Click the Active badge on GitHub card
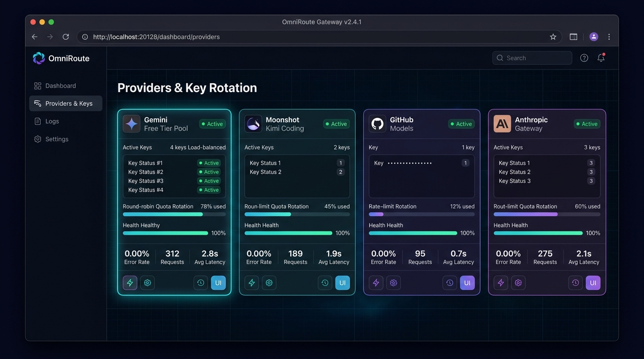Image resolution: width=644 pixels, height=359 pixels. click(461, 124)
